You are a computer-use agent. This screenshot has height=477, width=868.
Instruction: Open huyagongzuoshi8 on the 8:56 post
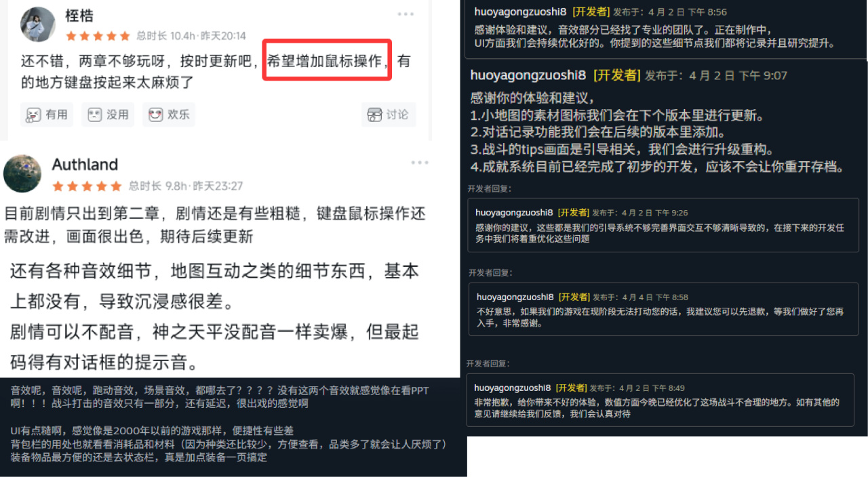[521, 12]
